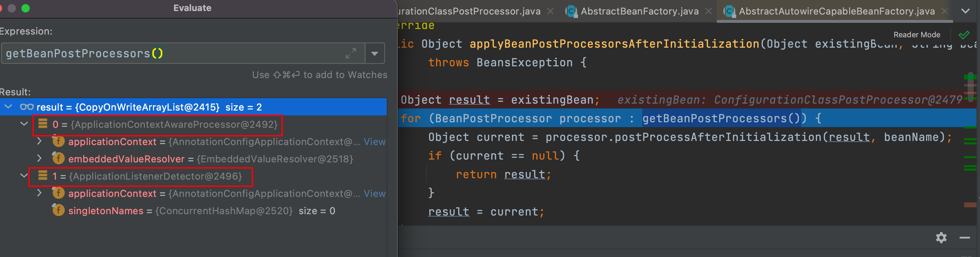Open expression history dropdown arrow
Image resolution: width=980 pixels, height=257 pixels.
pyautogui.click(x=375, y=54)
